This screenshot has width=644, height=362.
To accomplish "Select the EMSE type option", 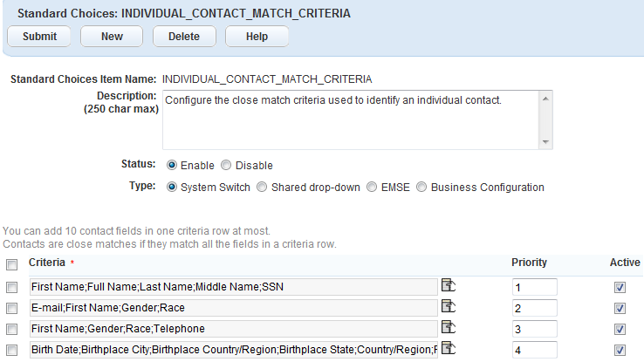I will [373, 187].
